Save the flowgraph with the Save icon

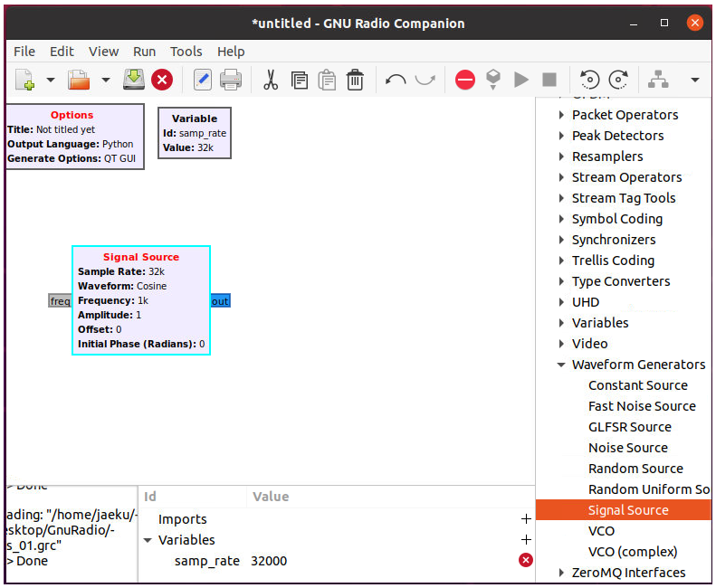coord(134,80)
